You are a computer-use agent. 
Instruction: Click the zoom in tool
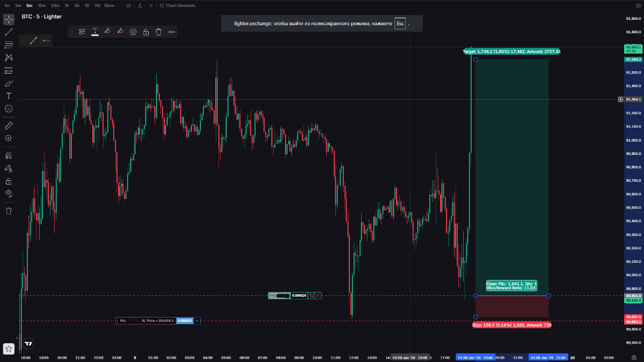9,138
